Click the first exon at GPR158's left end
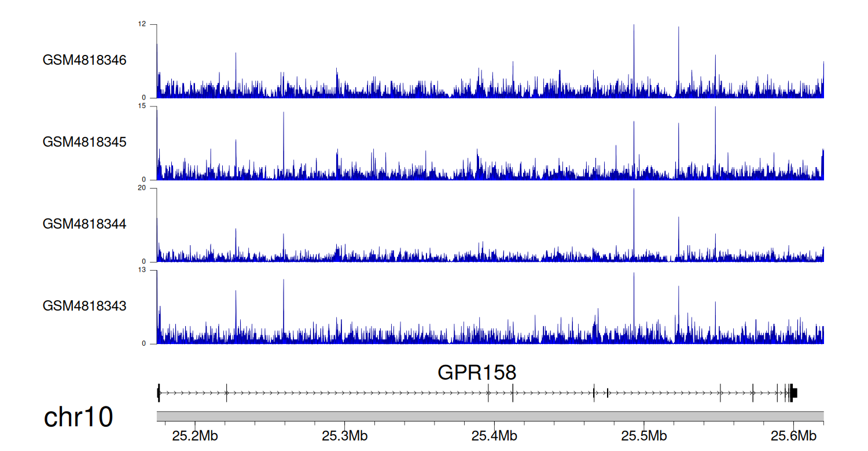This screenshot has width=868, height=451. (159, 393)
